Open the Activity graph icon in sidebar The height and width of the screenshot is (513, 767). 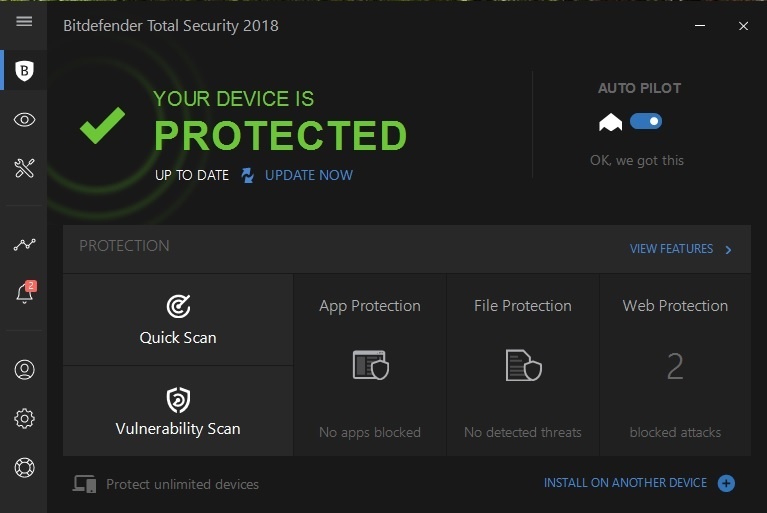click(x=24, y=244)
